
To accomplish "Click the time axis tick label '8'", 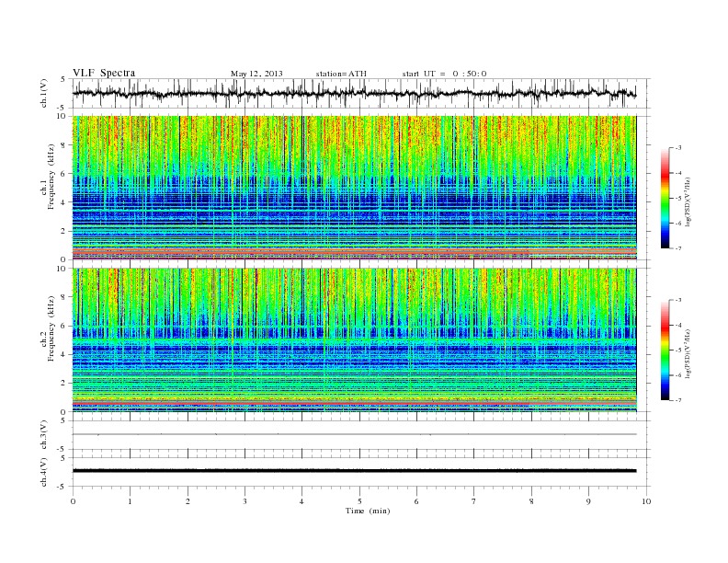I will pos(531,501).
